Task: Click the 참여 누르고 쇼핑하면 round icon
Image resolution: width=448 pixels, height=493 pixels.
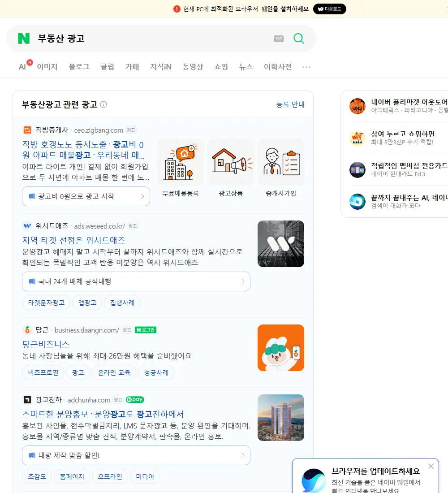Action: point(358,138)
